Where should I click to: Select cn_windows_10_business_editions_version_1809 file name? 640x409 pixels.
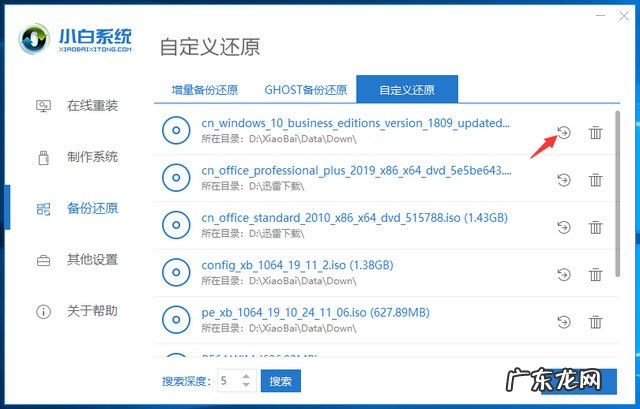tap(356, 123)
